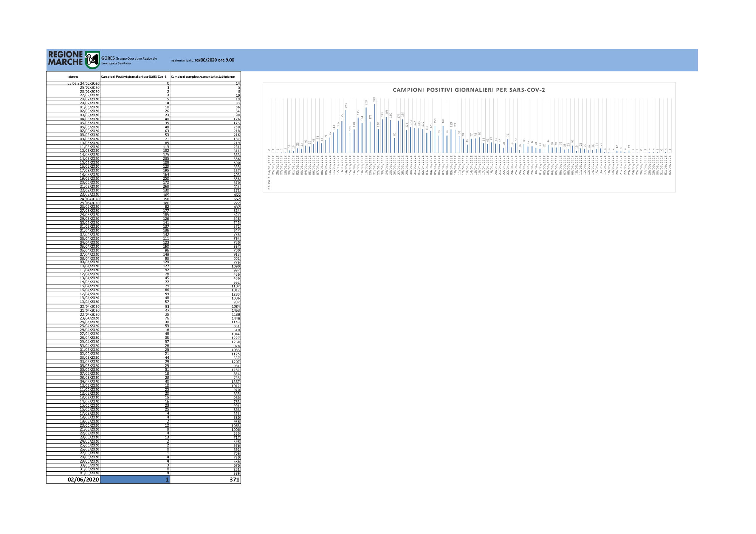Click the chart bar labeled 235
Image resolution: width=756 pixels, height=534 pixels.
pos(346,131)
